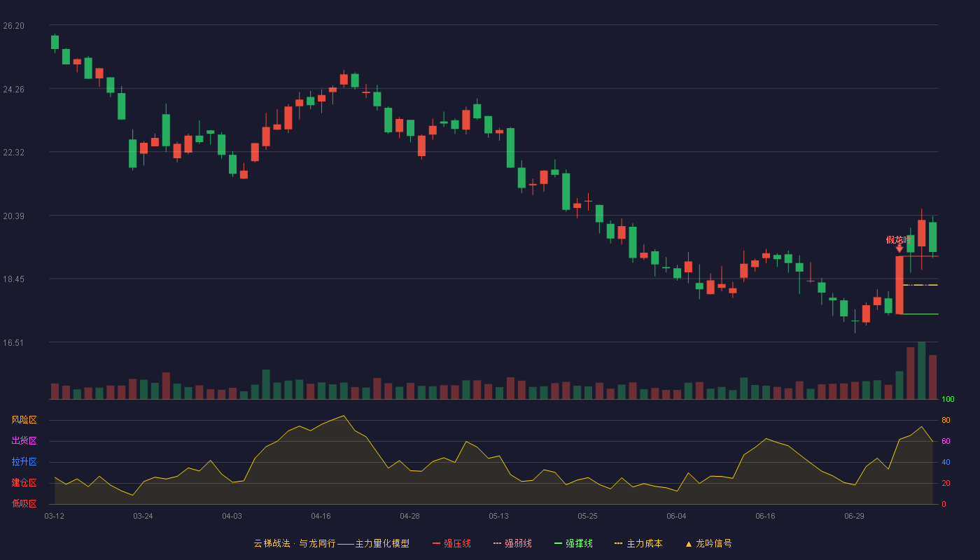
Task: Click the 云梯战法 与龙同行 title text
Action: pos(295,543)
